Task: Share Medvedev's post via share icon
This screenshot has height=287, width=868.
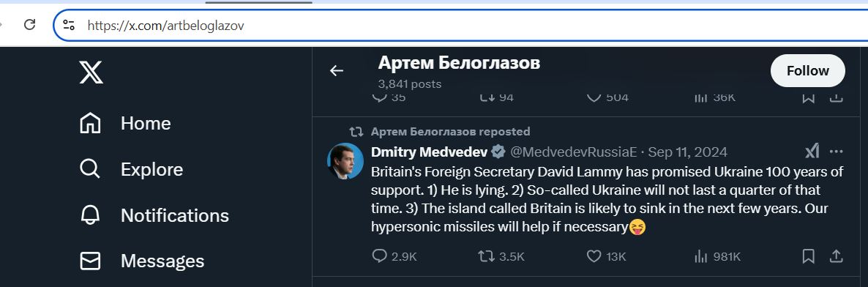Action: (836, 256)
